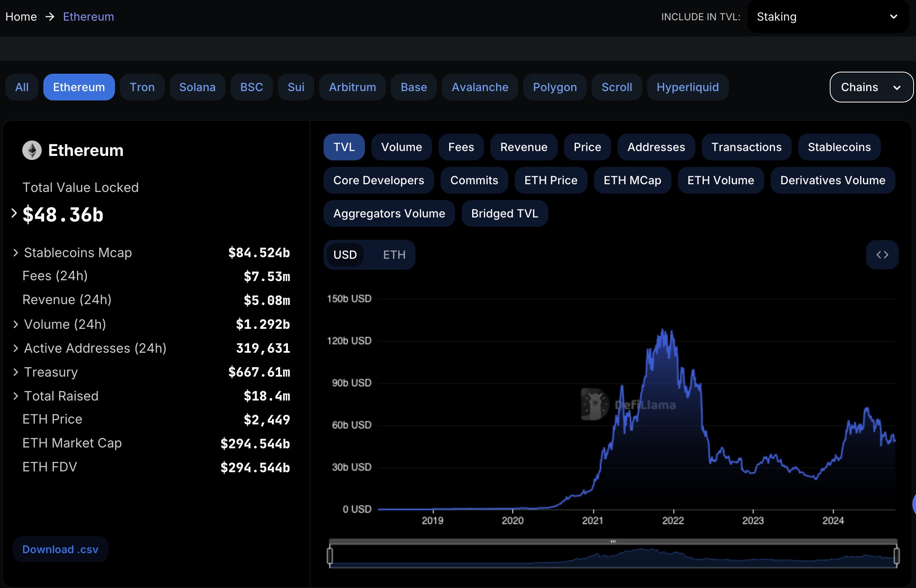Enable Bridged TVL chart metric

tap(505, 213)
